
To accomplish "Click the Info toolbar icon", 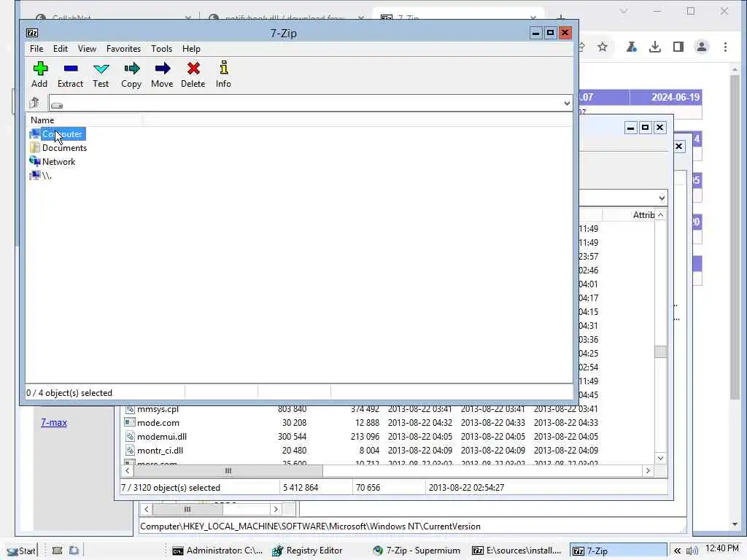I will 223,68.
